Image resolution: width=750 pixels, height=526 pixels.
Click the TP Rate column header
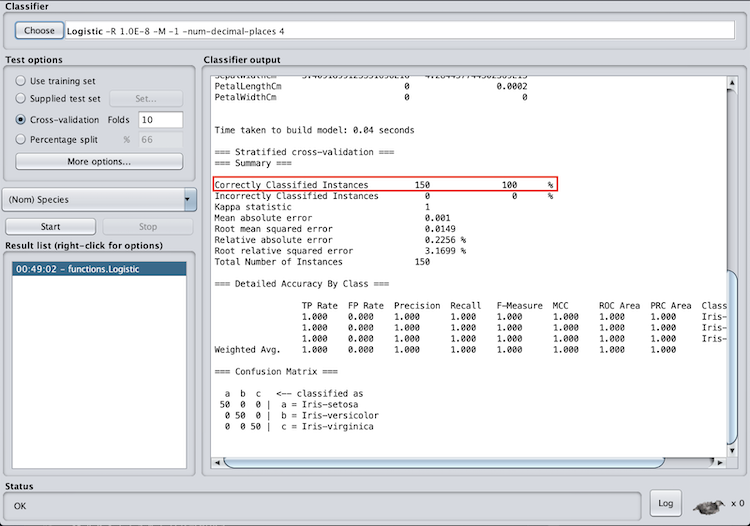(320, 306)
